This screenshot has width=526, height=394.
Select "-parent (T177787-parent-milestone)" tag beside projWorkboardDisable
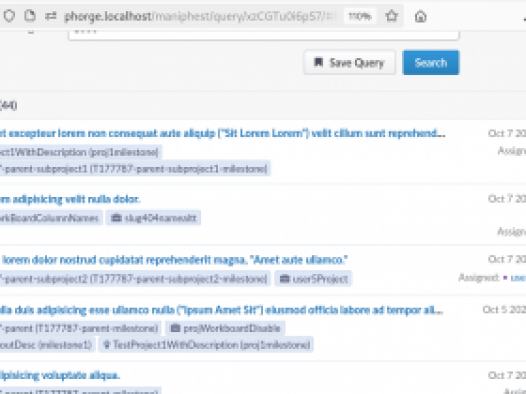click(x=81, y=328)
